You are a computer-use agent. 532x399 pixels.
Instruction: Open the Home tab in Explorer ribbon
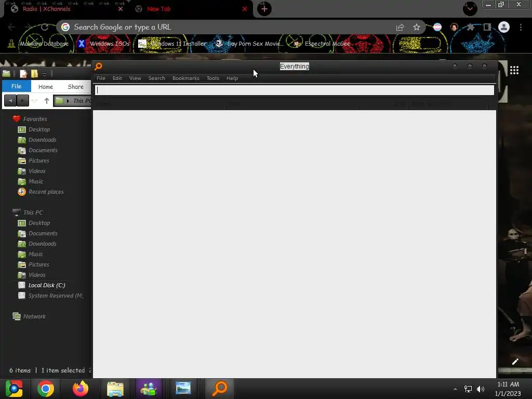(46, 87)
